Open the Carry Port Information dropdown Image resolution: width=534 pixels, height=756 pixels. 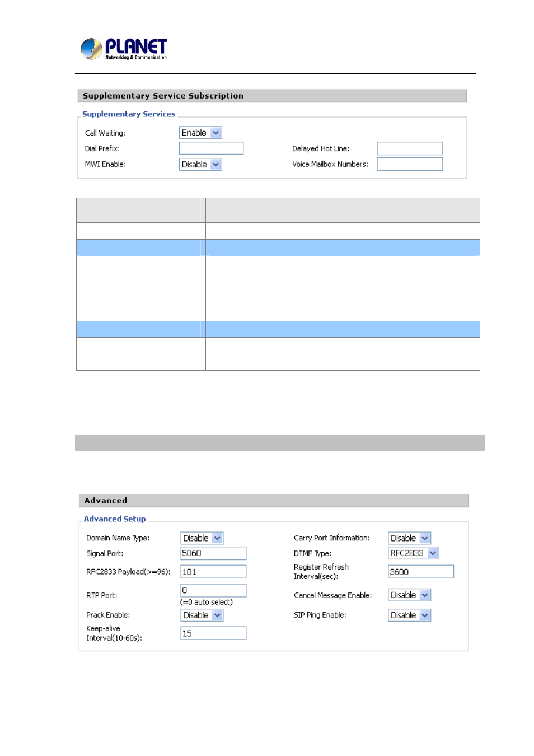click(x=409, y=538)
